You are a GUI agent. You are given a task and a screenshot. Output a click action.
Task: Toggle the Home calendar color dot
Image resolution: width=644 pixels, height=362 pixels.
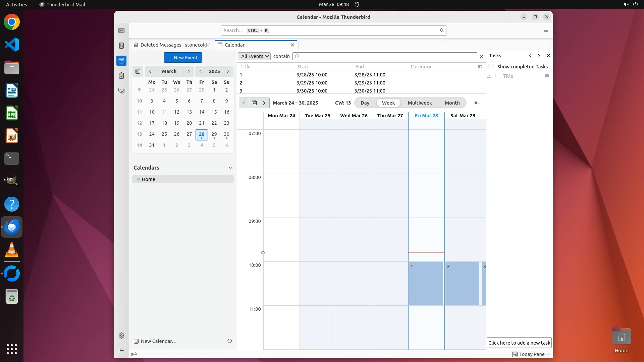click(x=138, y=179)
